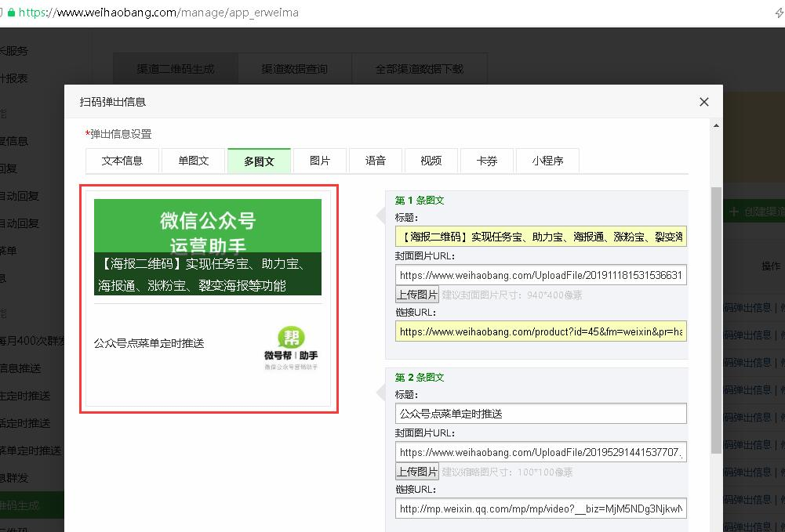785x532 pixels.
Task: Switch to the 单图文 tab
Action: [193, 161]
